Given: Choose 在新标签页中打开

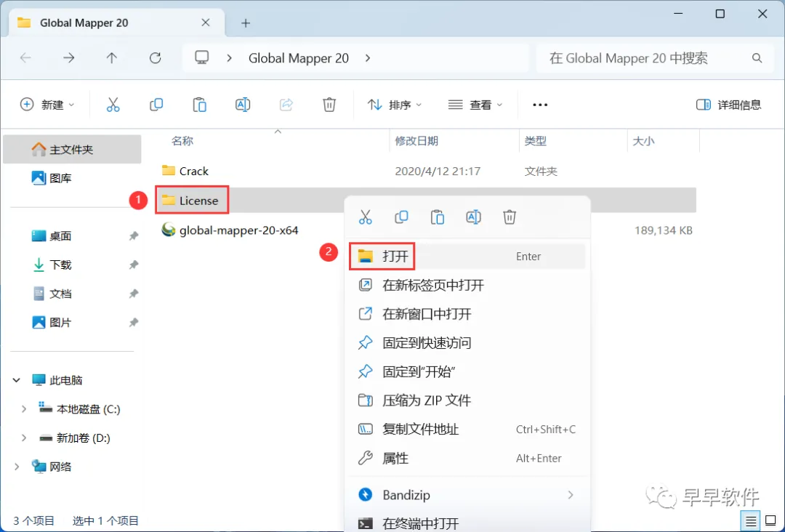Looking at the screenshot, I should tap(467, 286).
